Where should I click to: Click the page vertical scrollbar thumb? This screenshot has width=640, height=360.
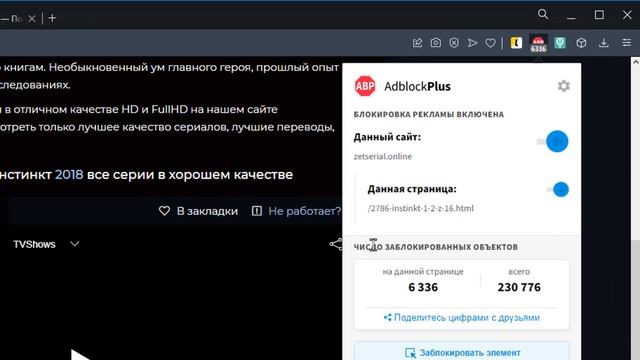click(636, 153)
